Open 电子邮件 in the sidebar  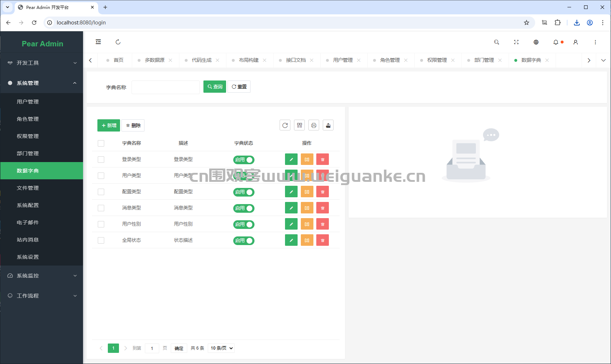pos(42,222)
